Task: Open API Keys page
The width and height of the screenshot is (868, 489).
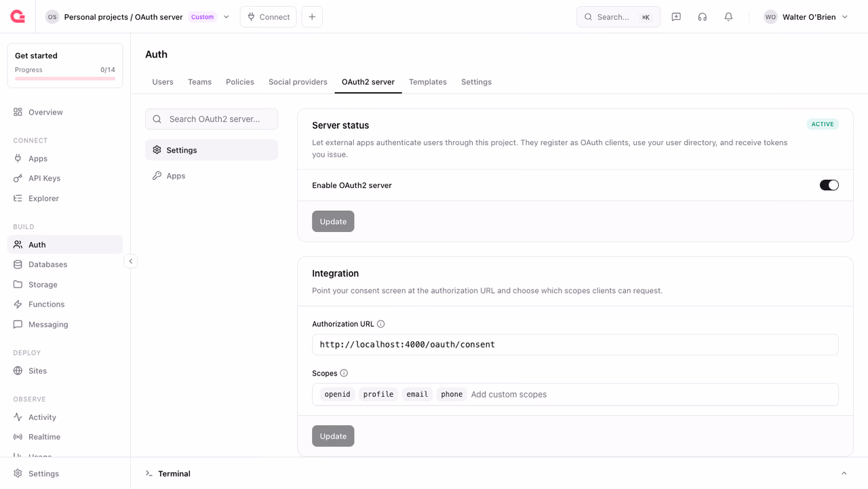Action: coord(65,178)
